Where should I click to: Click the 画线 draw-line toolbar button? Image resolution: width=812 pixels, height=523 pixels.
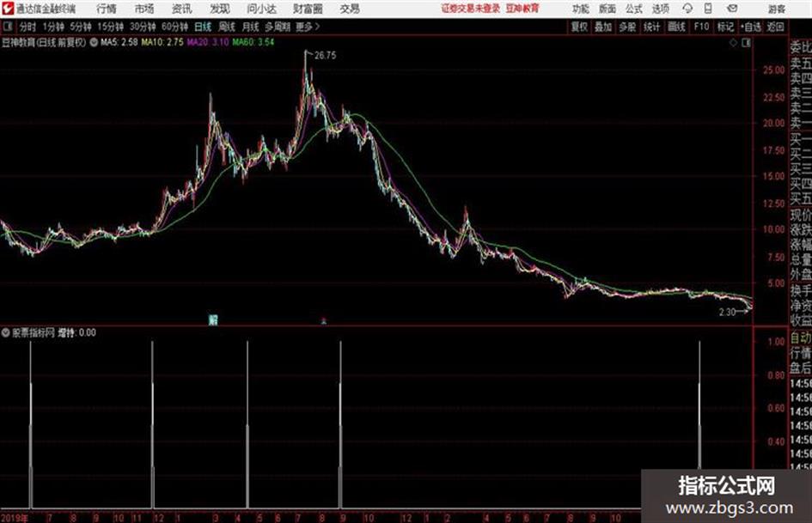coord(677,27)
